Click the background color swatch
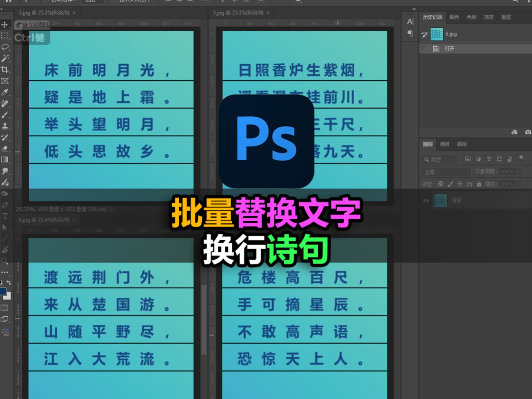This screenshot has height=399, width=532. [x=8, y=296]
